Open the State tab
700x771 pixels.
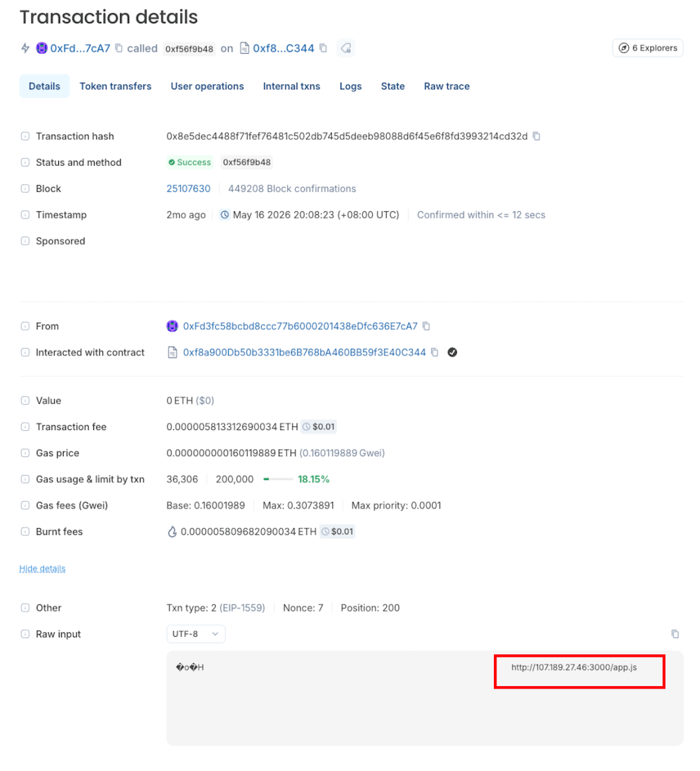[x=393, y=86]
